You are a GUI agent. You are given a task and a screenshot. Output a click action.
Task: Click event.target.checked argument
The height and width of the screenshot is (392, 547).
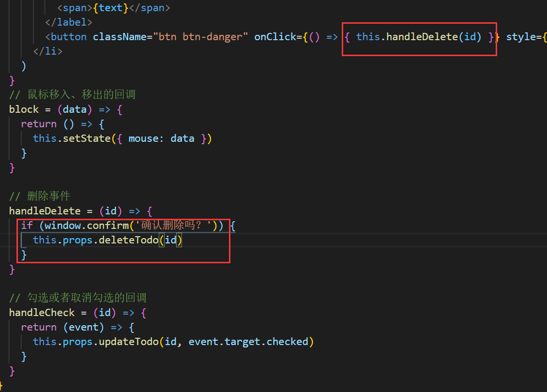pyautogui.click(x=248, y=342)
